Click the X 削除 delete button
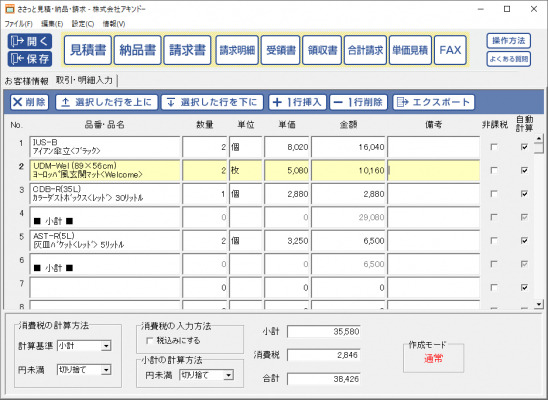The height and width of the screenshot is (400, 548). [29, 102]
